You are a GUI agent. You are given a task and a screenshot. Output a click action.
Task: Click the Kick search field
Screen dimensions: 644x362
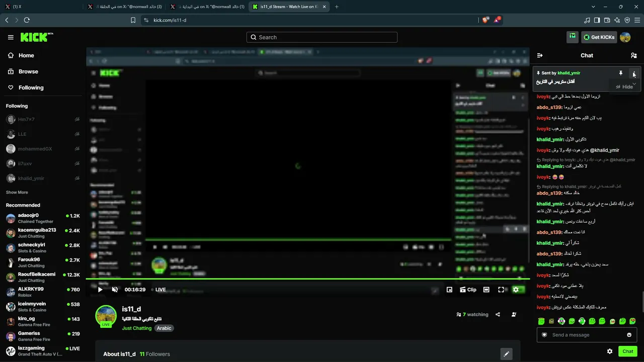point(322,37)
